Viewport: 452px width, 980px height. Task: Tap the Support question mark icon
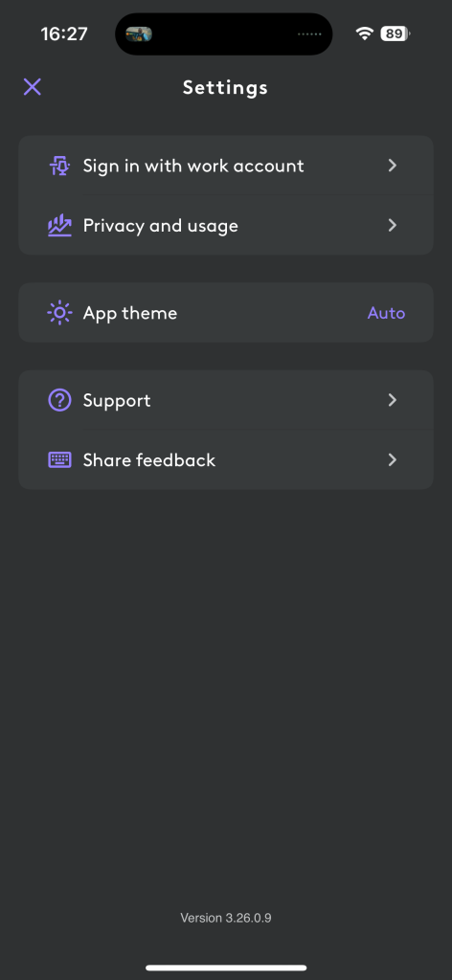point(59,400)
